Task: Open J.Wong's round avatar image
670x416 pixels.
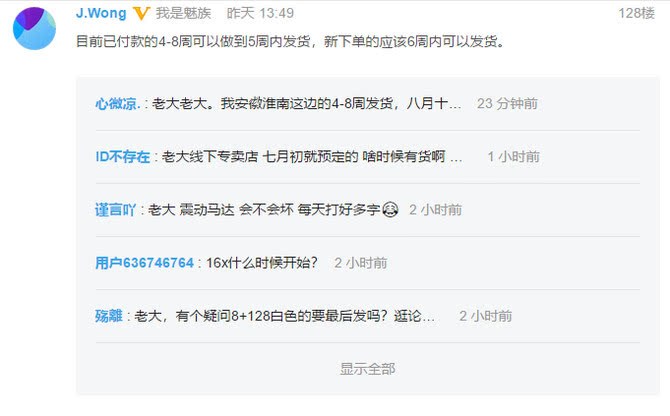Action: pyautogui.click(x=34, y=28)
